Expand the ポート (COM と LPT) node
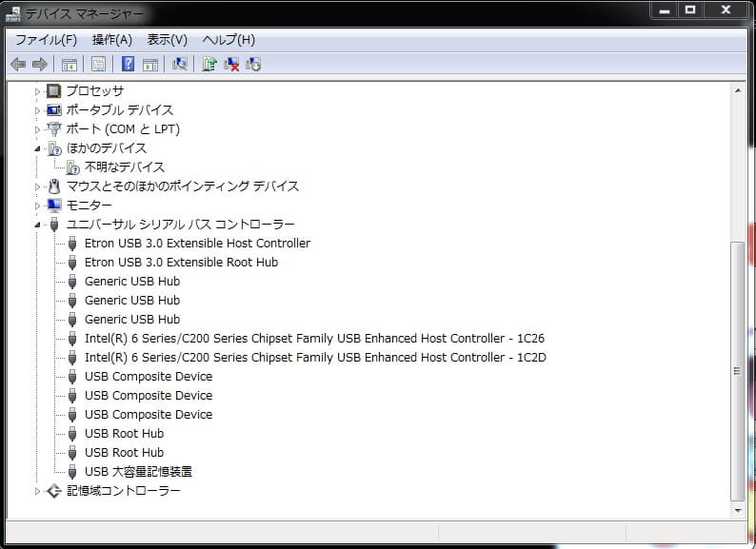Image resolution: width=756 pixels, height=549 pixels. click(37, 129)
